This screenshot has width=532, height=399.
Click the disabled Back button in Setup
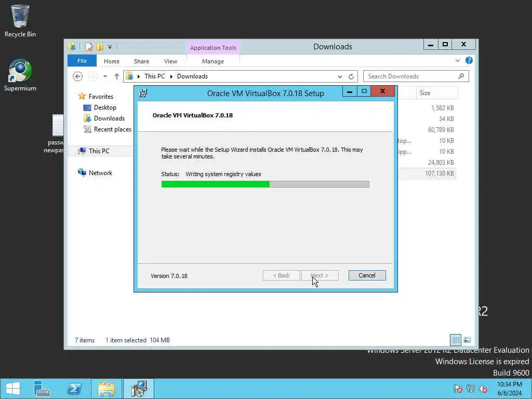click(281, 275)
